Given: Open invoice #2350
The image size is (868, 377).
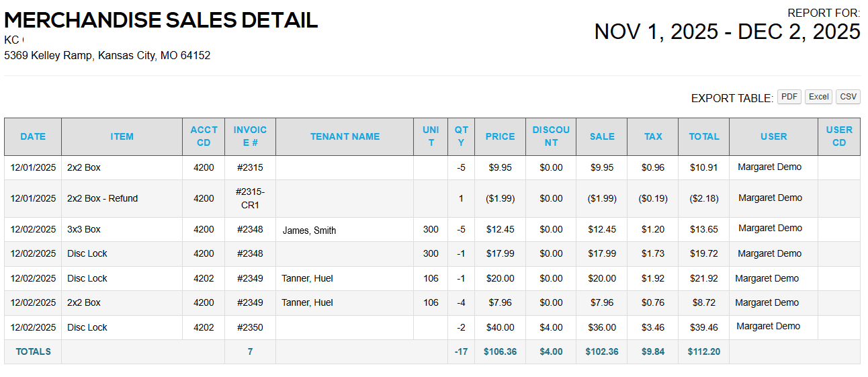Looking at the screenshot, I should [250, 327].
